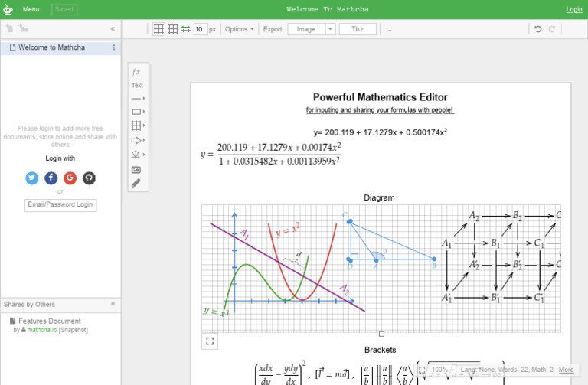Click the more toolbar ellipsis
The width and height of the screenshot is (588, 385).
coord(389,30)
